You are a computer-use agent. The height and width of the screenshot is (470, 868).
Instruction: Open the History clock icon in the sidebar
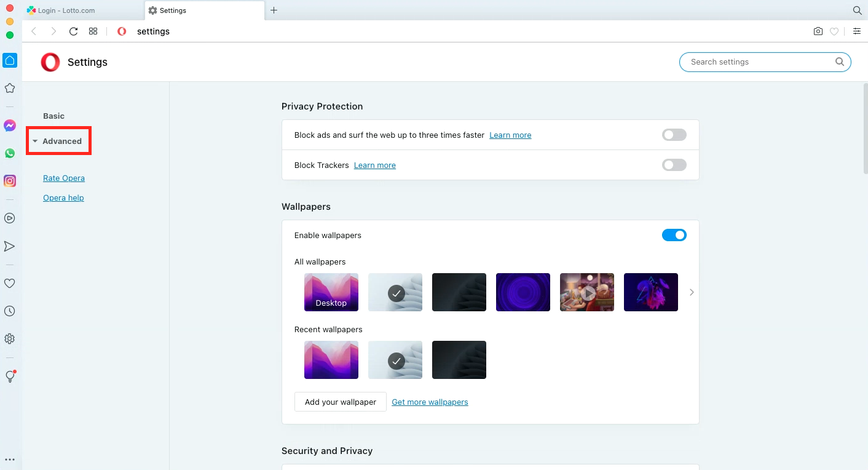click(10, 311)
